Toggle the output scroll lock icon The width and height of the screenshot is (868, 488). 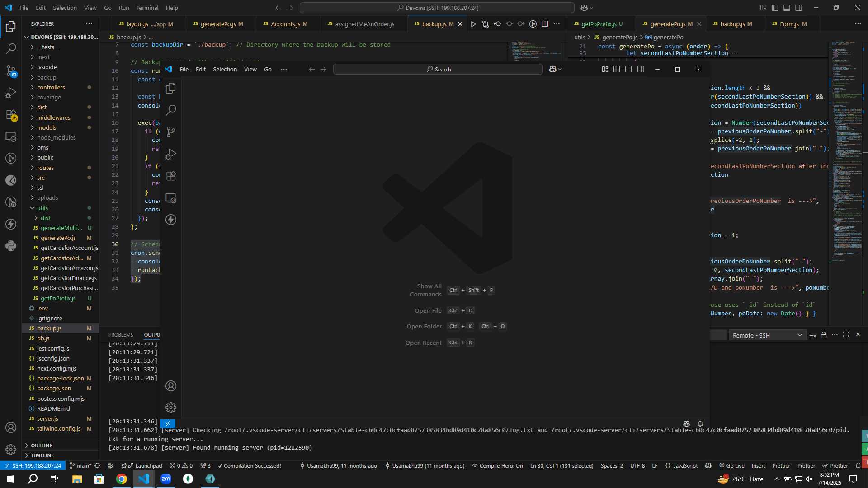tap(824, 335)
